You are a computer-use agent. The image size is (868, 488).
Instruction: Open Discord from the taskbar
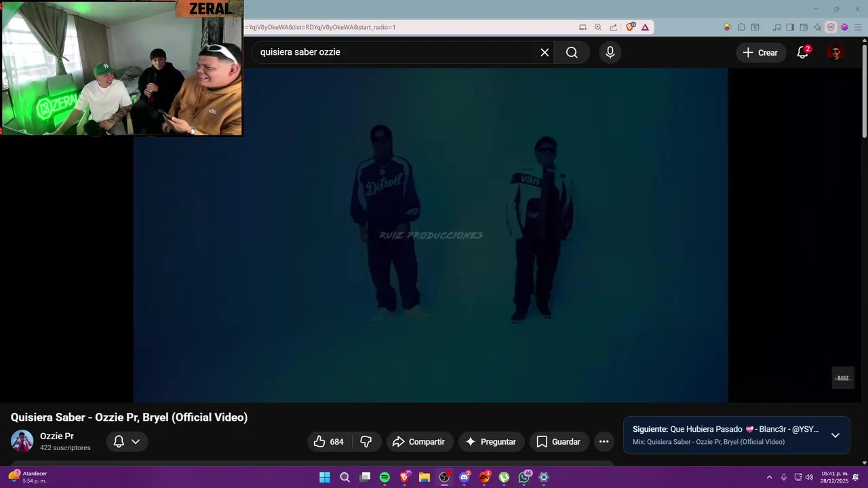[465, 477]
